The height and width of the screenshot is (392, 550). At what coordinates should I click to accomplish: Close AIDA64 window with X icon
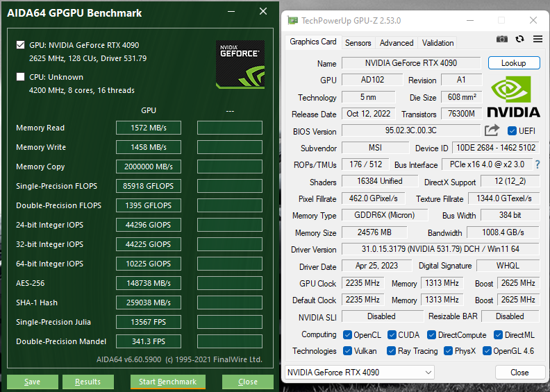263,12
